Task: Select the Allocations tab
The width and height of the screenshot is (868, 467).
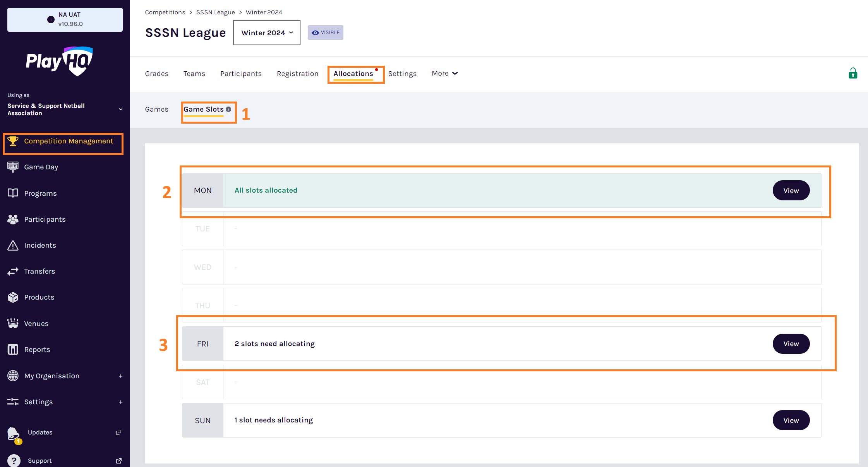Action: coord(353,74)
